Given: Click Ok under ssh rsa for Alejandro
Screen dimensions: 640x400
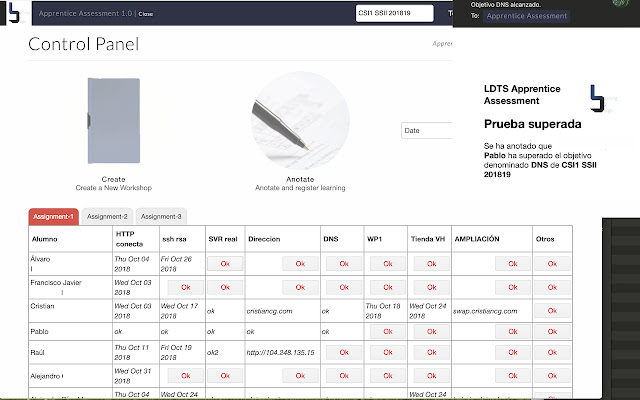Looking at the screenshot, I should [185, 376].
